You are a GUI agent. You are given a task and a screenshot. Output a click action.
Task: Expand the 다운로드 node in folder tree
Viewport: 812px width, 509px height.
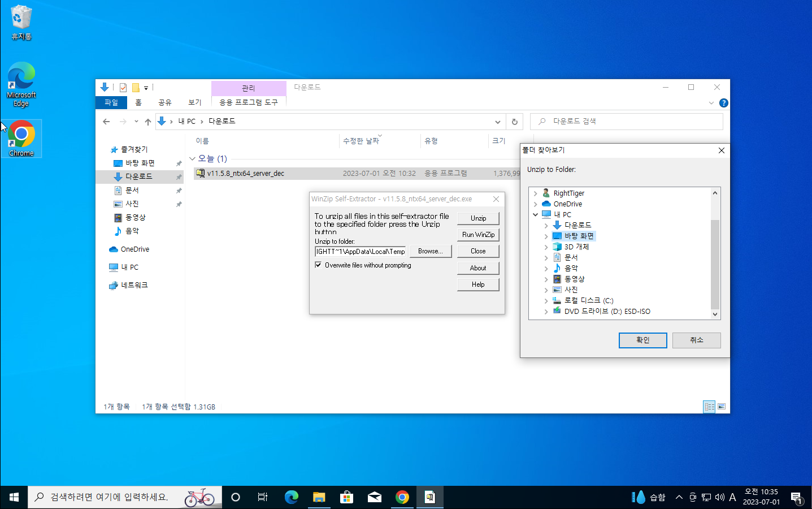pos(546,226)
